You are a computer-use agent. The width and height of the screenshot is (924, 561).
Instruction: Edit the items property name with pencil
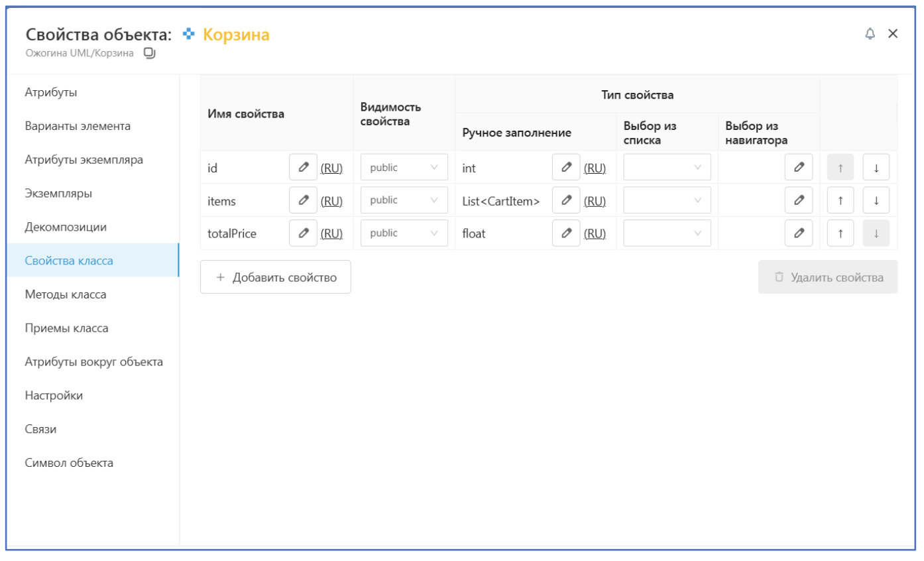tap(303, 200)
